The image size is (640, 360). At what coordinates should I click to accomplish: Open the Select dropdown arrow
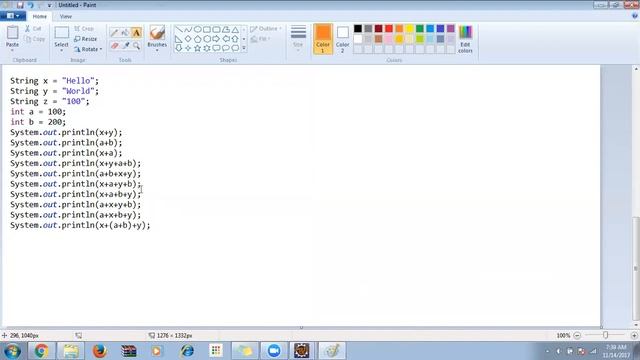click(62, 50)
